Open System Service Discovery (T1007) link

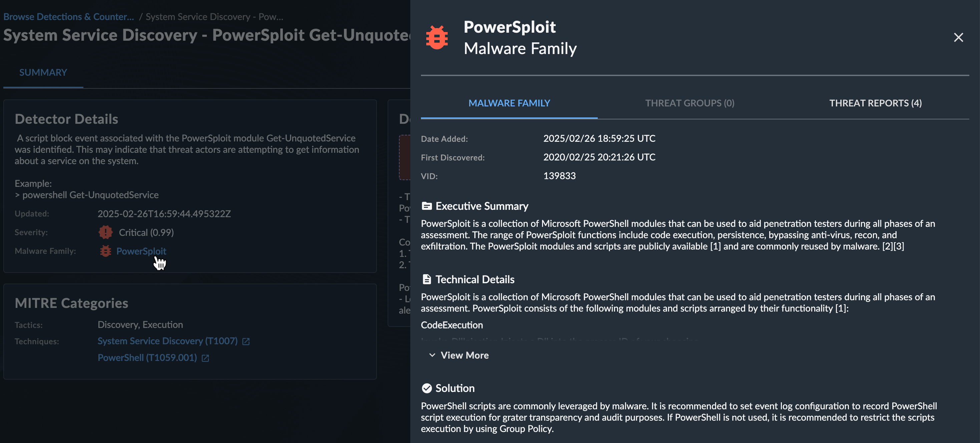pyautogui.click(x=167, y=341)
